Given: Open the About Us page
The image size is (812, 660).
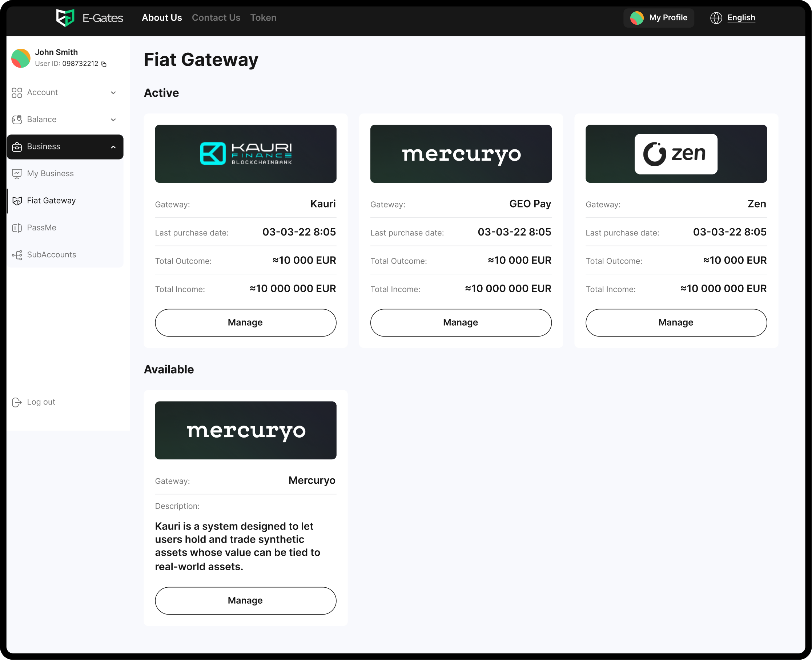Looking at the screenshot, I should click(162, 18).
